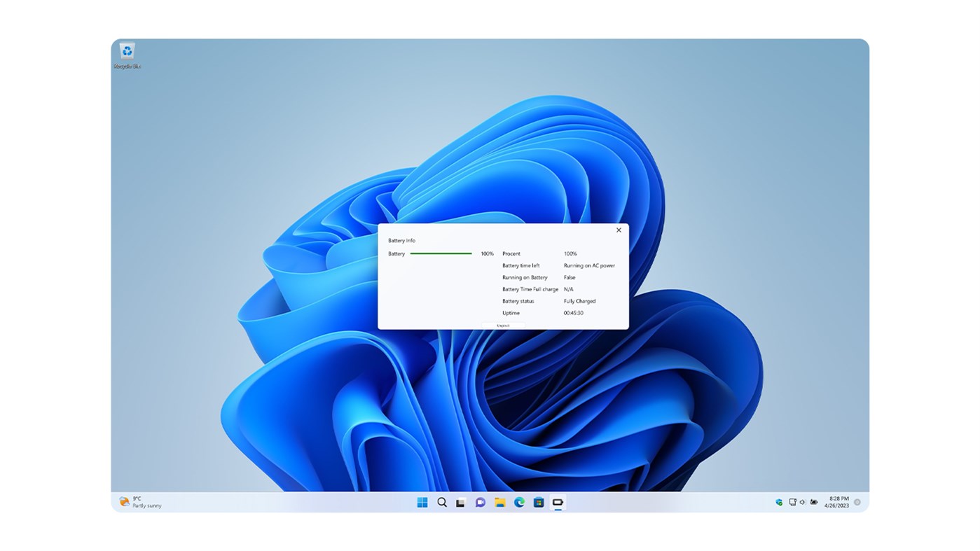Open the notification center icon
The image size is (980, 551).
857,502
